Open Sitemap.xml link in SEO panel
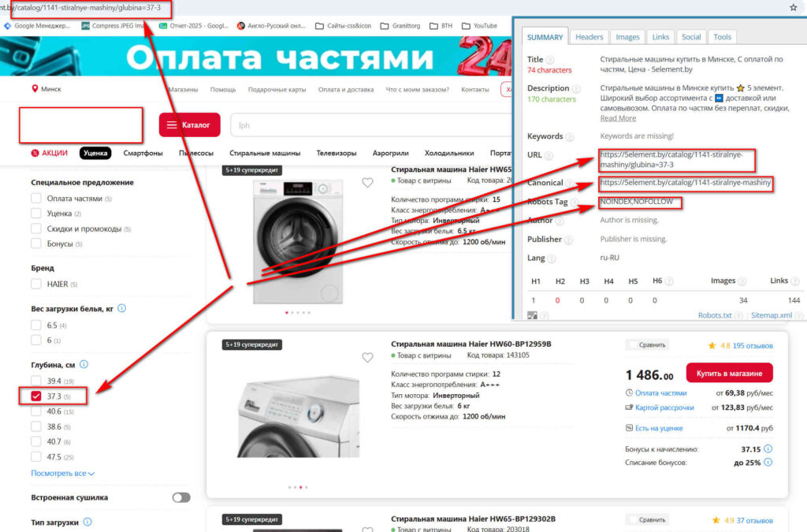Screen dimensions: 807x532 [771, 315]
